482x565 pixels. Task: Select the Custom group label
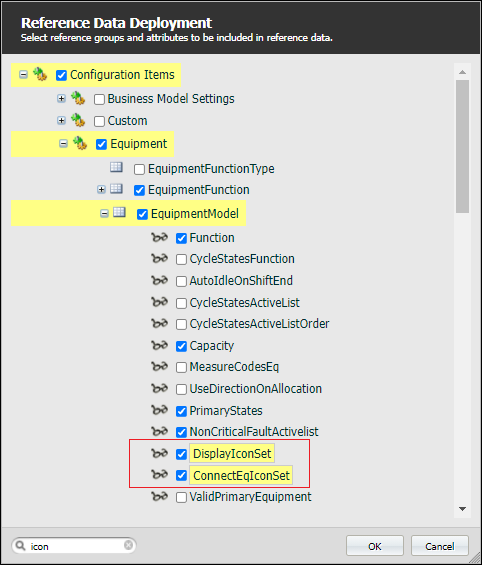tap(127, 121)
